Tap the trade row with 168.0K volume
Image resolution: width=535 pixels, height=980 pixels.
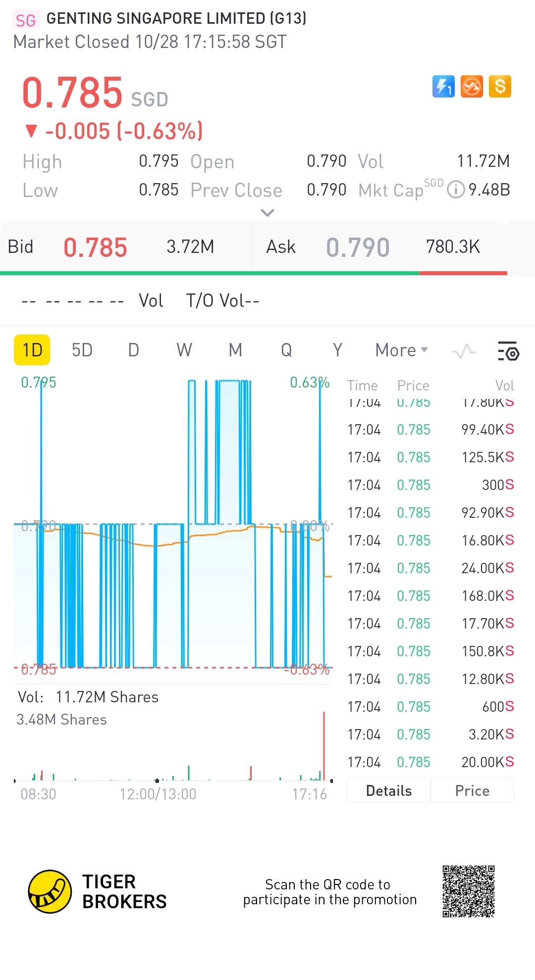pyautogui.click(x=430, y=596)
